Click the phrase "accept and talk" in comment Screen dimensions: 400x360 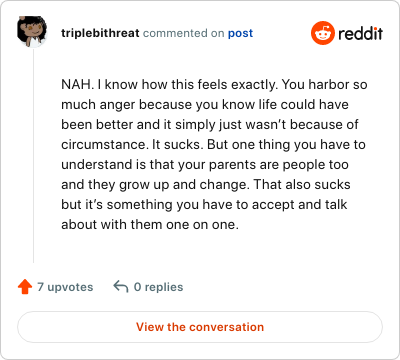[300, 205]
